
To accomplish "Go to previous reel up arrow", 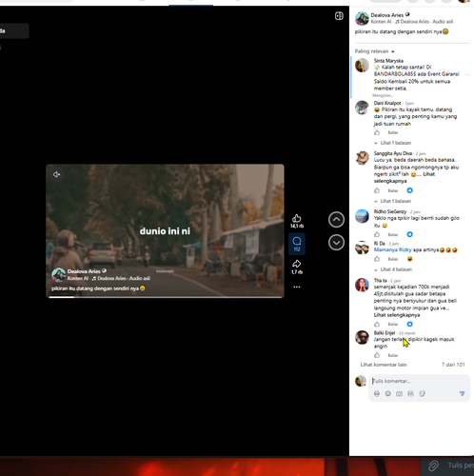I will click(x=336, y=220).
